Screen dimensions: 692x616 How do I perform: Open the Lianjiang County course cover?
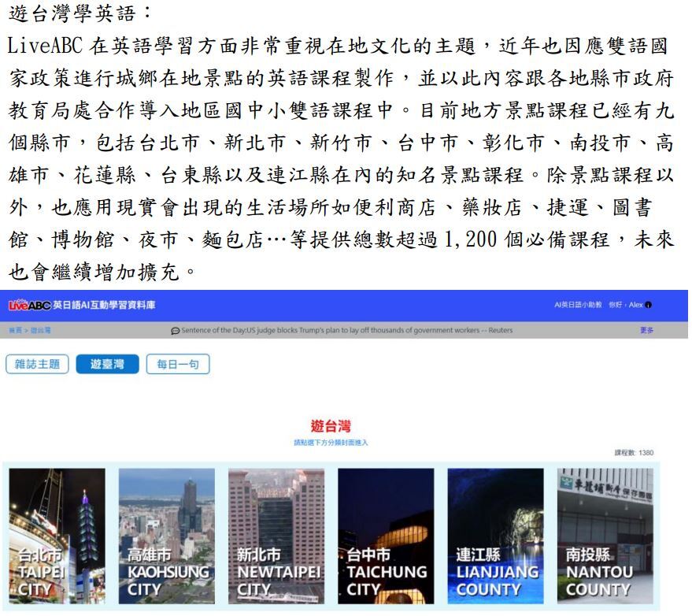click(x=495, y=536)
